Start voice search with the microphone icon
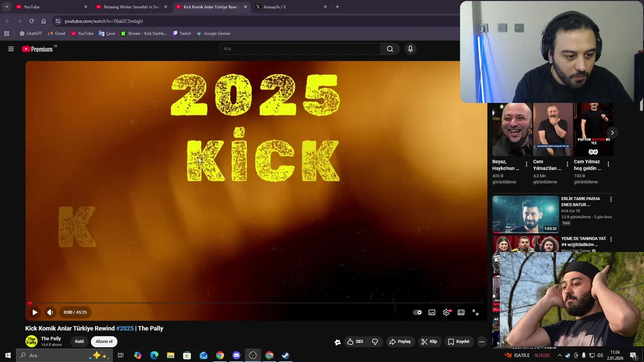The width and height of the screenshot is (644, 362). (x=410, y=49)
